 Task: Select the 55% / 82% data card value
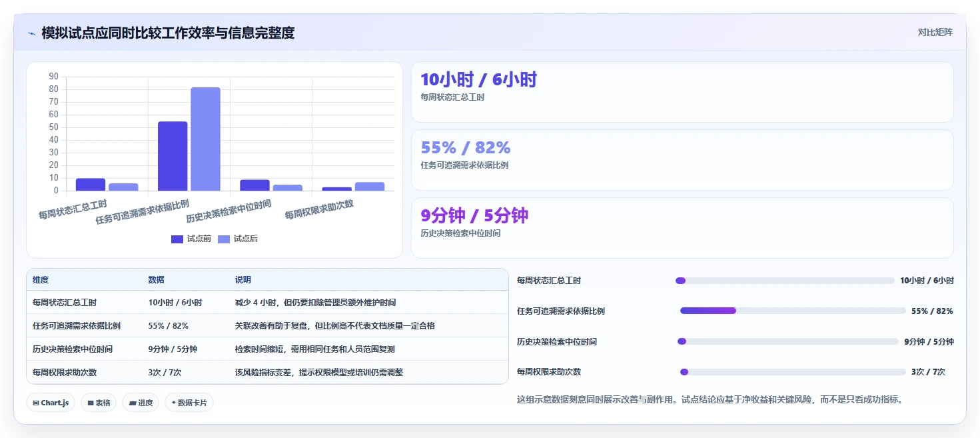pyautogui.click(x=466, y=147)
